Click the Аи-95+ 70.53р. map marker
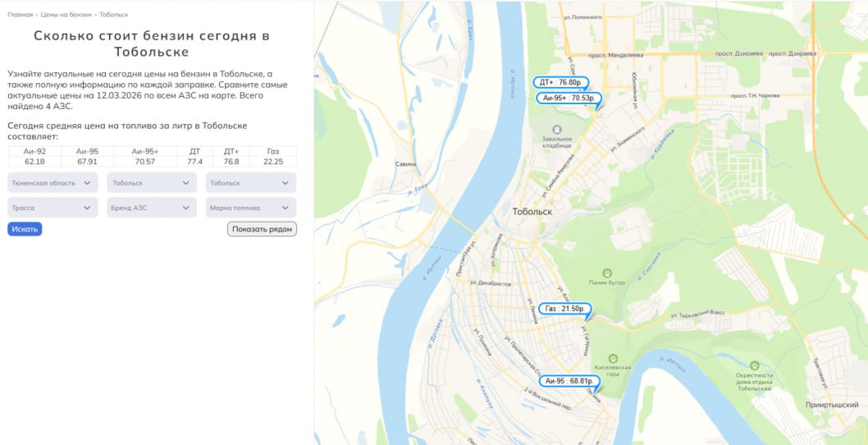Image resolution: width=868 pixels, height=445 pixels. (569, 98)
